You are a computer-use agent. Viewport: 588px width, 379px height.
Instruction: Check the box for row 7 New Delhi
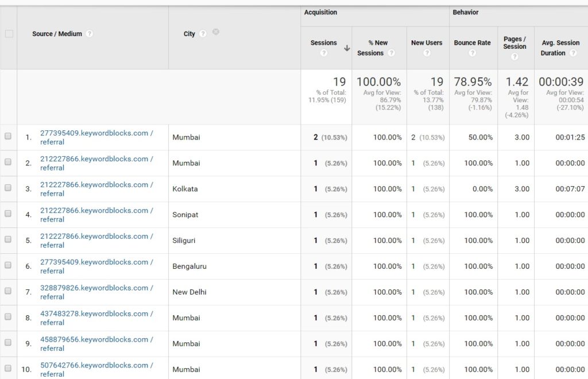(8, 291)
